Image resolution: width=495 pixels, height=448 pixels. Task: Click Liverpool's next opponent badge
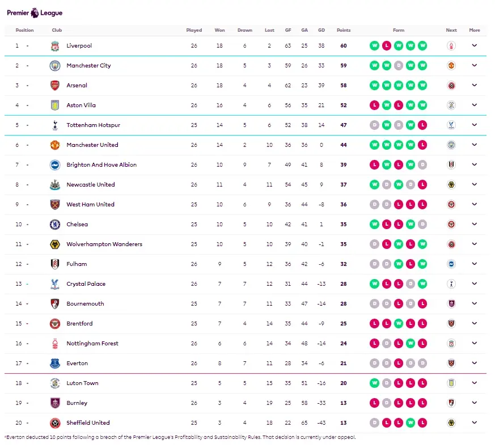coord(451,46)
